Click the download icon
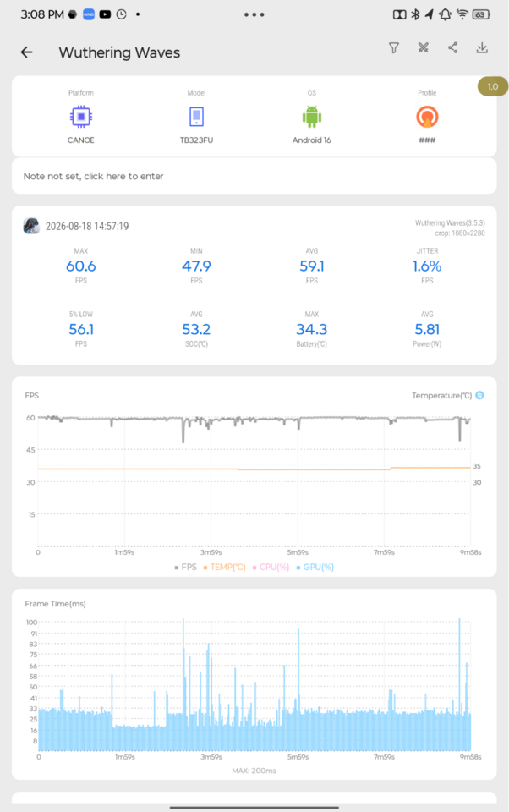The width and height of the screenshot is (509, 812). [x=482, y=48]
